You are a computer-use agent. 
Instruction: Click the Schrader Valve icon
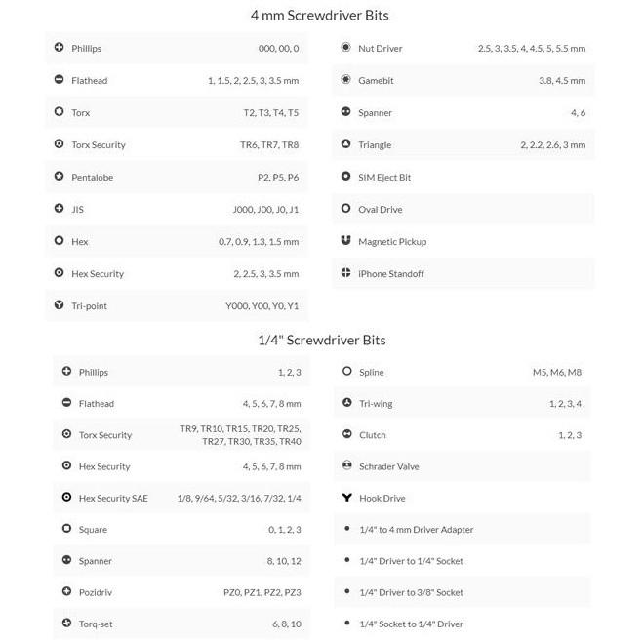pos(346,466)
